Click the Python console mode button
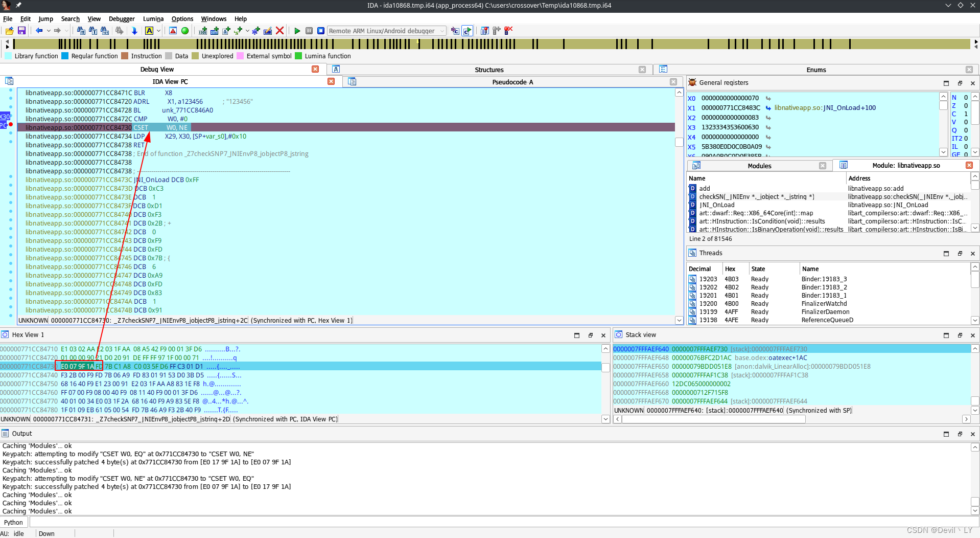980x538 pixels. pyautogui.click(x=14, y=522)
